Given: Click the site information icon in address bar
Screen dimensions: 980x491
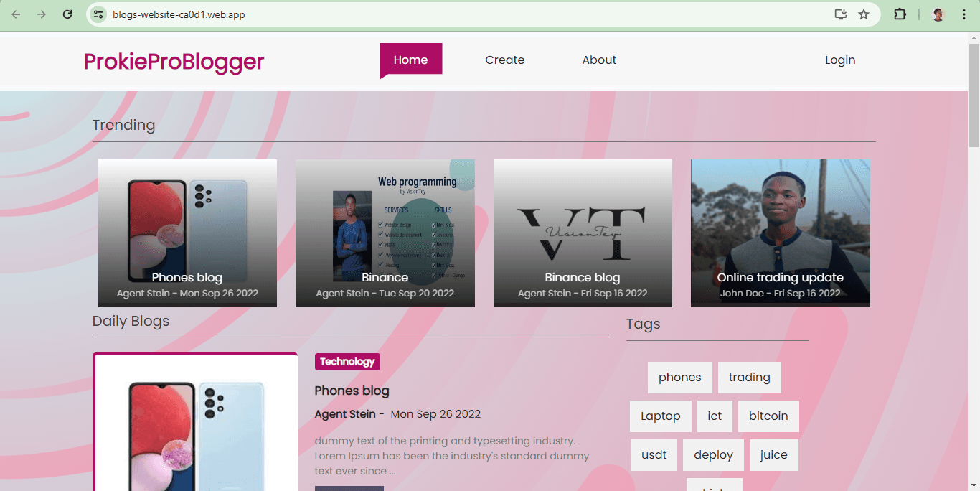Looking at the screenshot, I should (99, 14).
